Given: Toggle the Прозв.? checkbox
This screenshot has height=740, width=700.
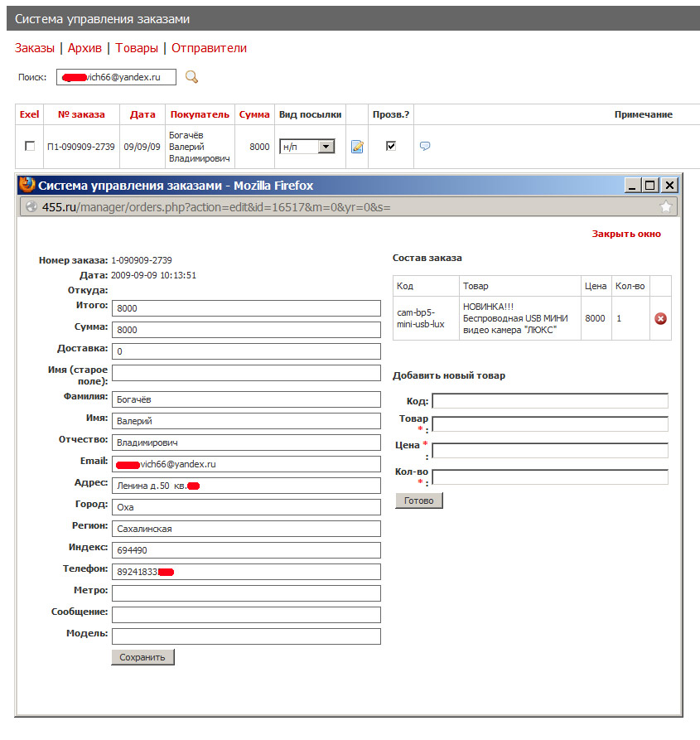Looking at the screenshot, I should click(x=391, y=146).
